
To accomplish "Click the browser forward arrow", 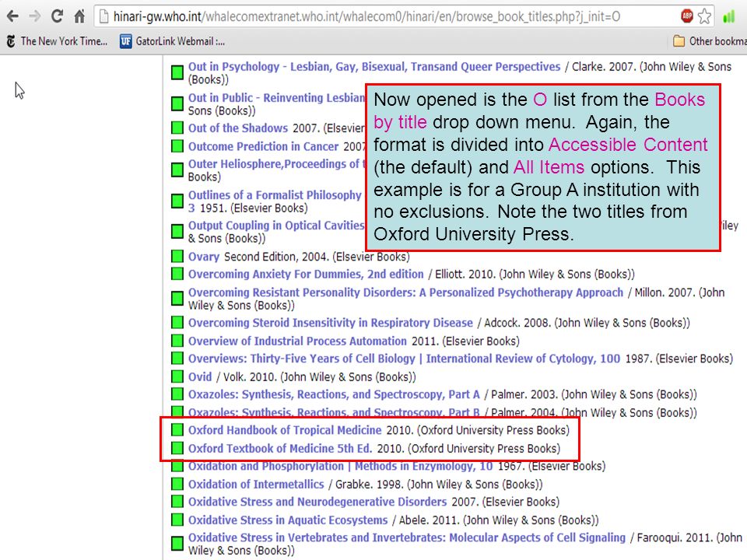I will click(x=35, y=16).
